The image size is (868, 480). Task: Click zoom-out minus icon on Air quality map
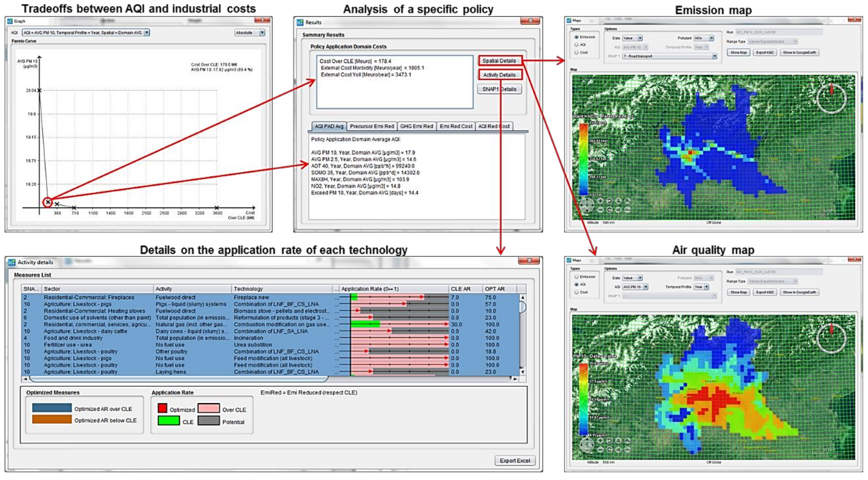(x=600, y=449)
